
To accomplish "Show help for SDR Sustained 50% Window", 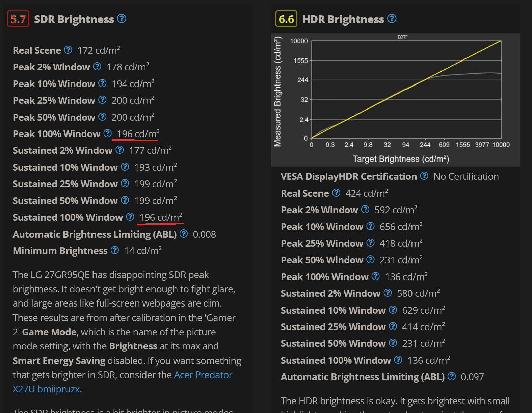I will pyautogui.click(x=125, y=200).
